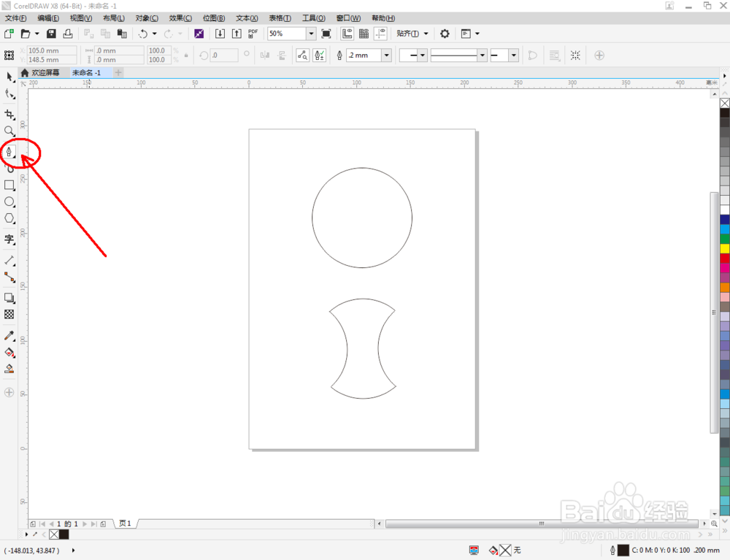Open the 视图(V) menu

(80, 18)
